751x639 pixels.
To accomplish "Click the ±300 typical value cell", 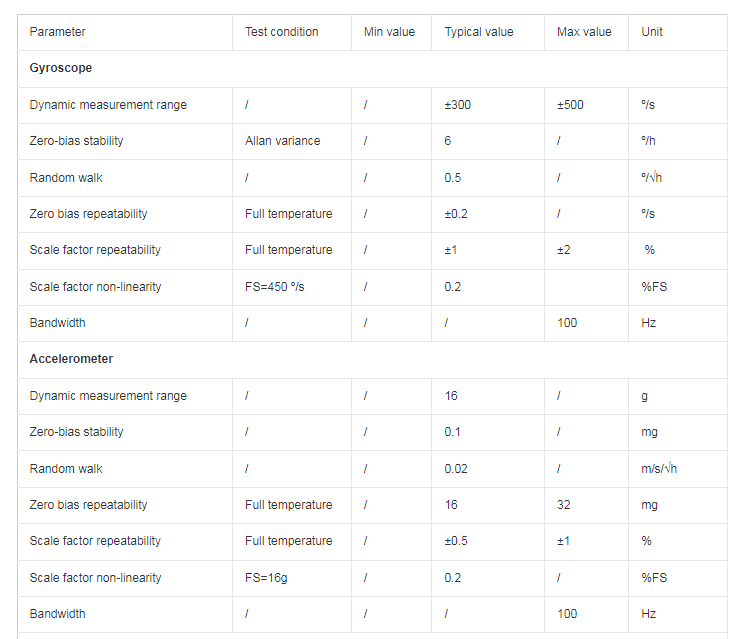I will tap(488, 105).
